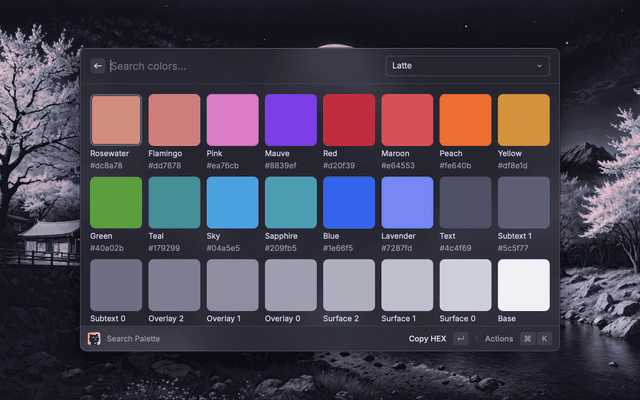640x400 pixels.
Task: Choose the Flamingo color swatch
Action: point(174,120)
